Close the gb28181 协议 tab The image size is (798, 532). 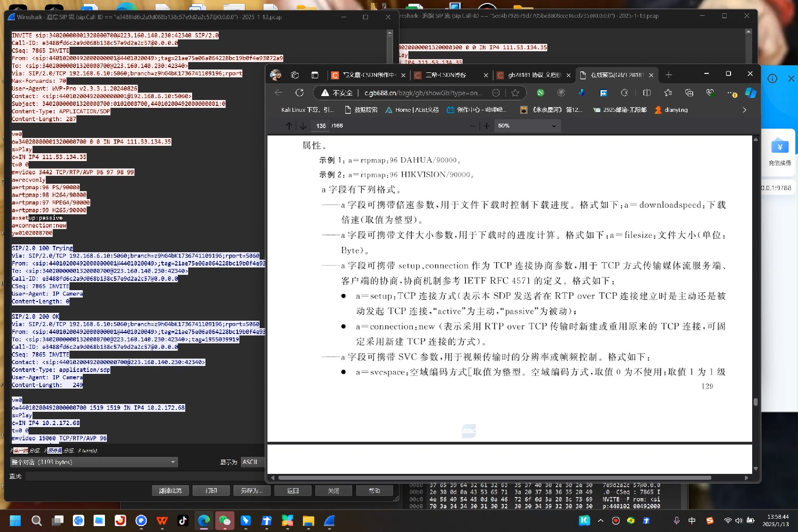pos(568,75)
